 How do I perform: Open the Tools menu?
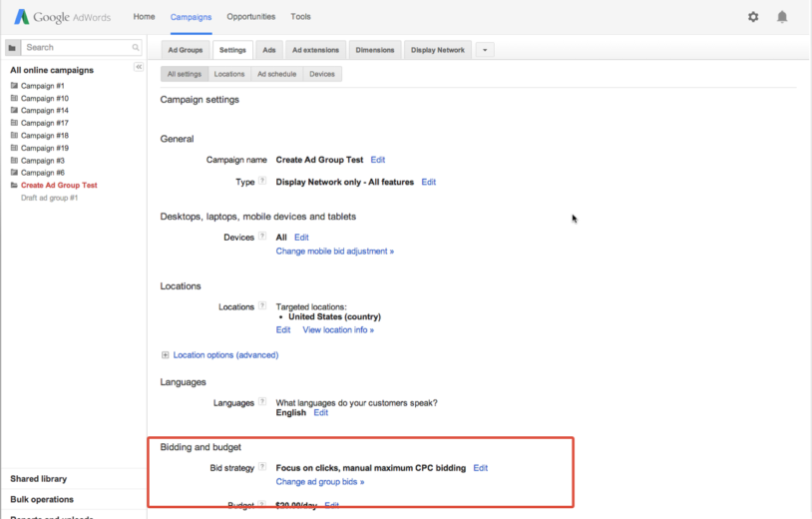(x=300, y=17)
